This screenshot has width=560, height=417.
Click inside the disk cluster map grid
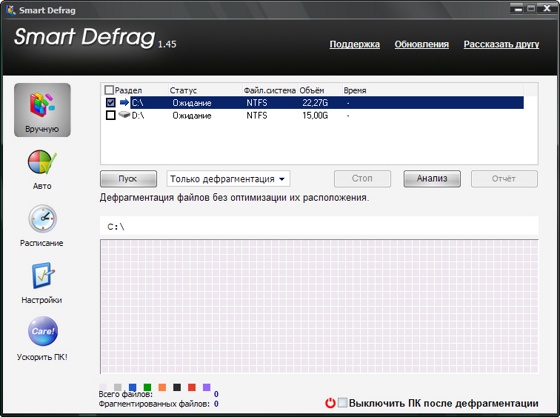click(319, 306)
